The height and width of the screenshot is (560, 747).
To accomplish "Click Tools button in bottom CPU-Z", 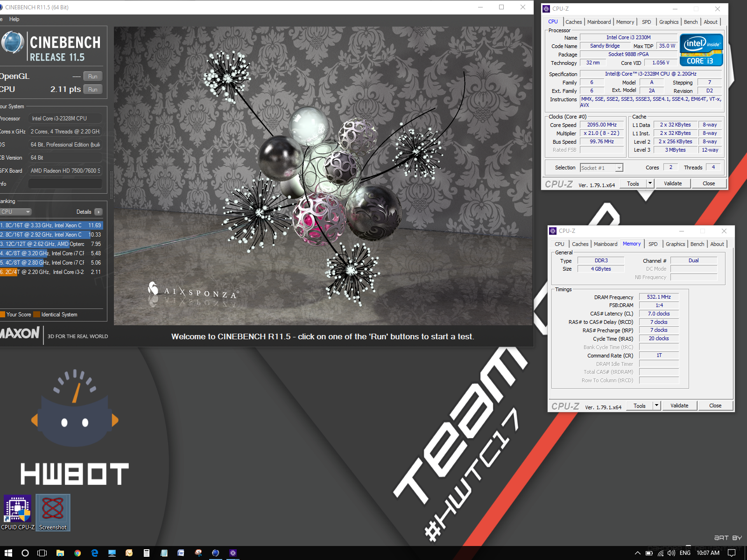I will coord(640,406).
